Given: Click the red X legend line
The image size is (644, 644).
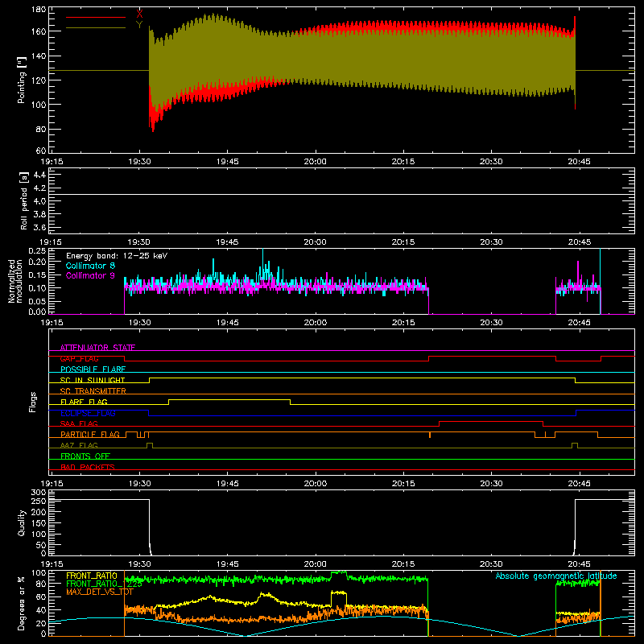Looking at the screenshot, I should click(96, 17).
